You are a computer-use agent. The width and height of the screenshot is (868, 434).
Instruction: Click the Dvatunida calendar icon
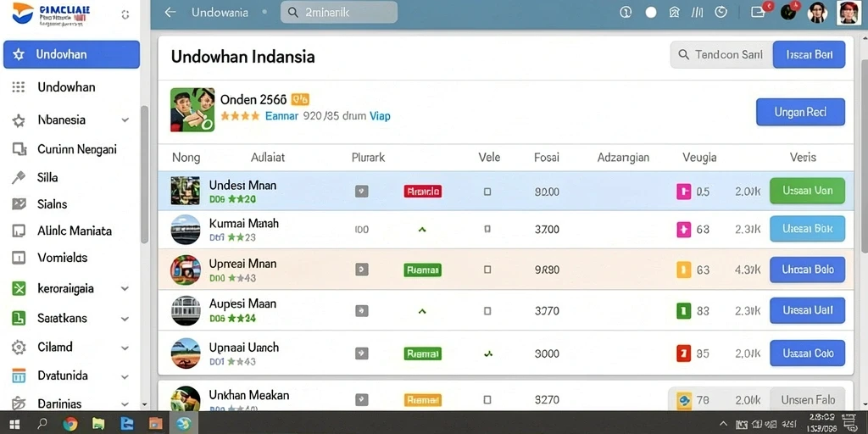coord(19,376)
